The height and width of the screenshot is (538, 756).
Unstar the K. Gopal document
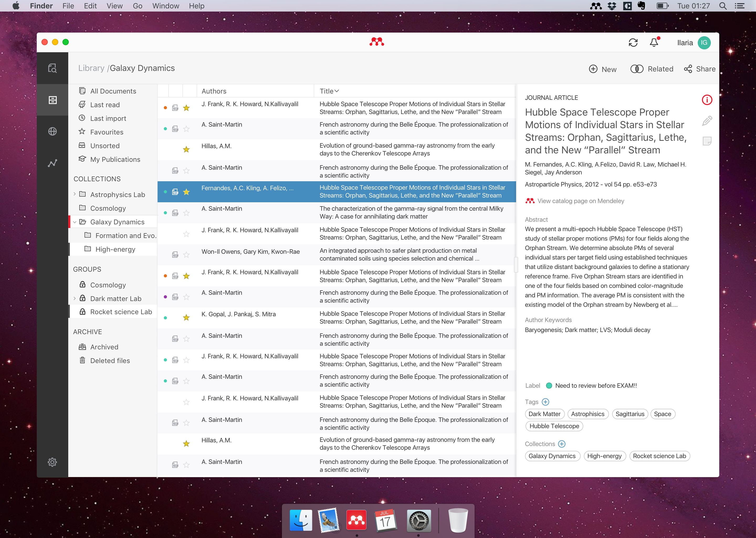click(x=186, y=317)
